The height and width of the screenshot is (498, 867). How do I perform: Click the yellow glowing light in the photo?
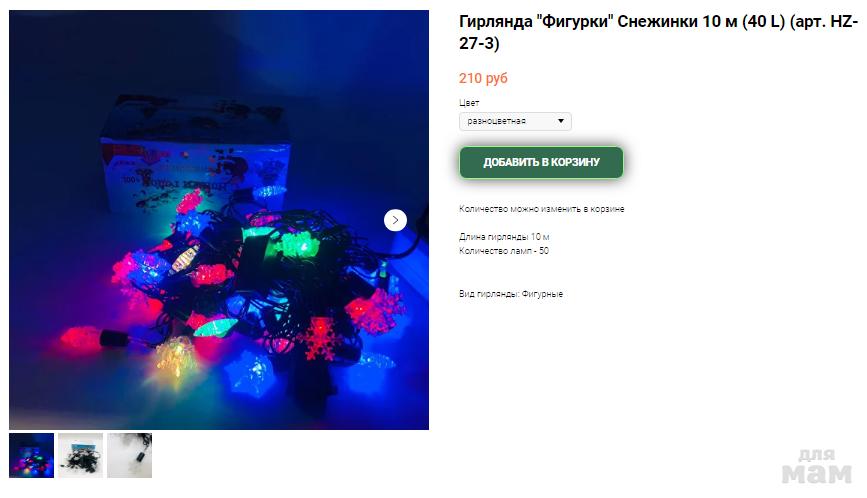pyautogui.click(x=177, y=355)
